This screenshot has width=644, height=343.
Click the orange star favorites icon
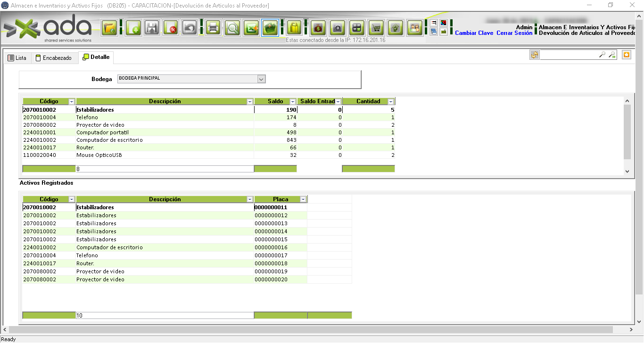click(626, 55)
